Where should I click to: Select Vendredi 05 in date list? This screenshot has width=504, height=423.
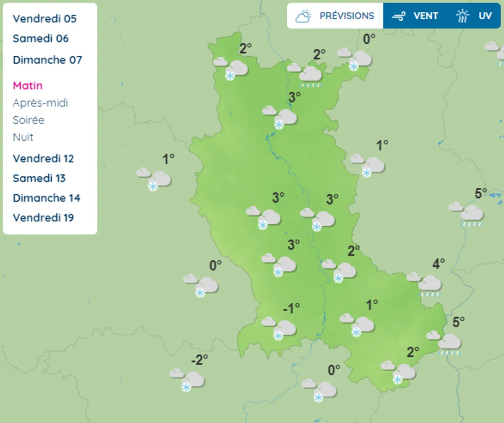point(44,19)
